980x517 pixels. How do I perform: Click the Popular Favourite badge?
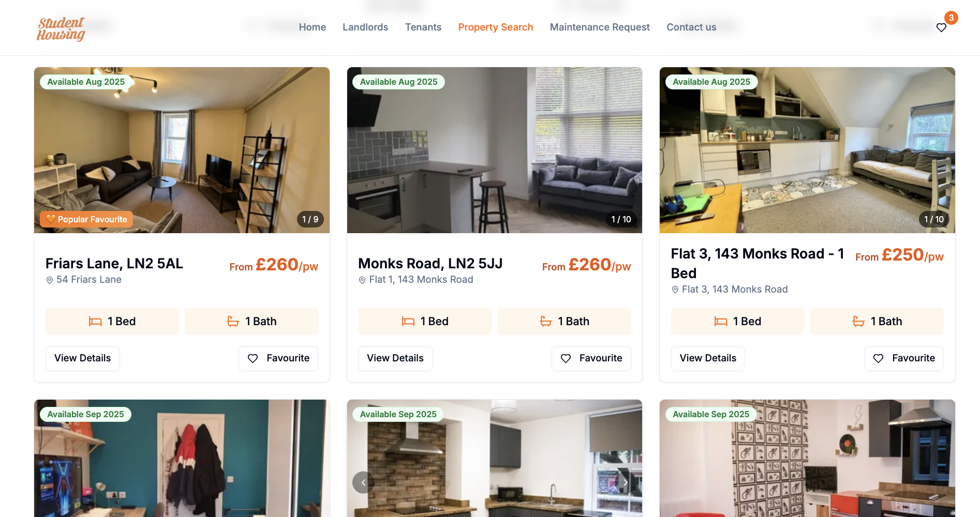coord(86,219)
